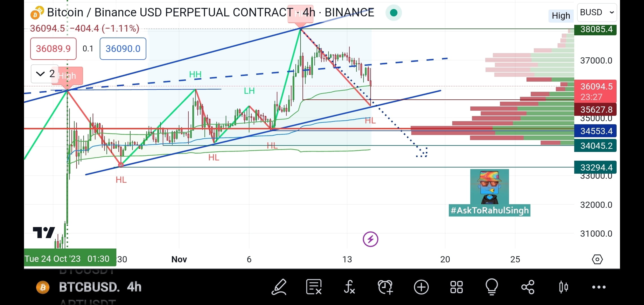Open the share chart icon
Screen dimensions: 644x305
coord(528,287)
